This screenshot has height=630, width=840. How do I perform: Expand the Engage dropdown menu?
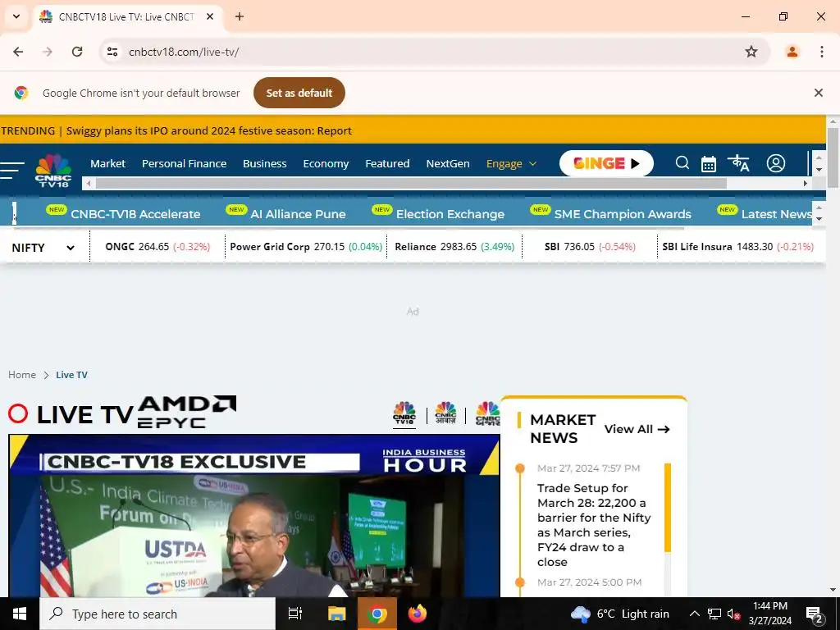point(511,163)
